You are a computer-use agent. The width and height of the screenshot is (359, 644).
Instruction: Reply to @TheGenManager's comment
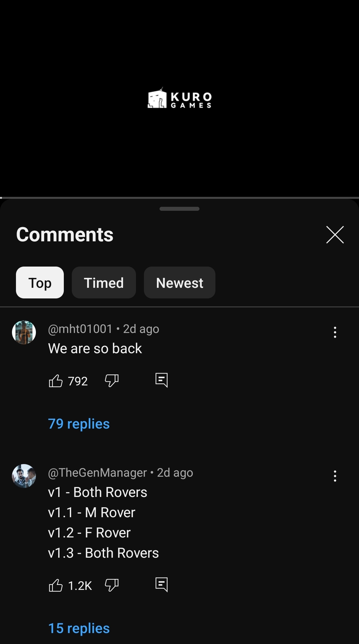click(x=162, y=585)
